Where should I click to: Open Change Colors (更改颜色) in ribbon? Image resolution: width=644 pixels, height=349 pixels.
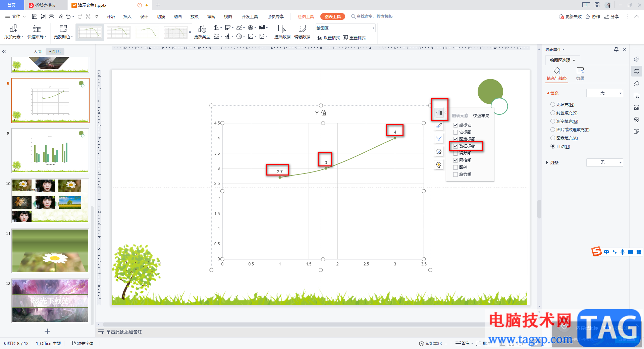pos(63,32)
